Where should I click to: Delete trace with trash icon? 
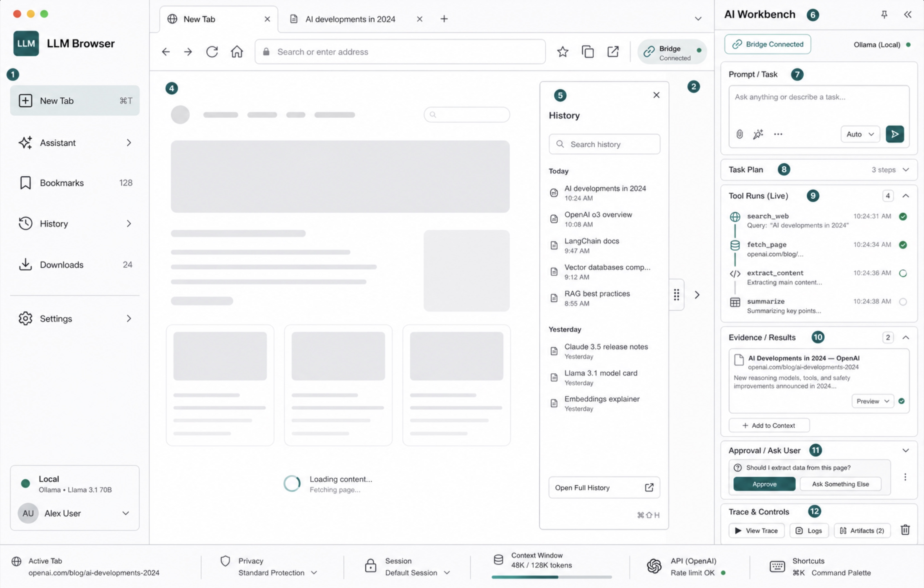(x=905, y=530)
